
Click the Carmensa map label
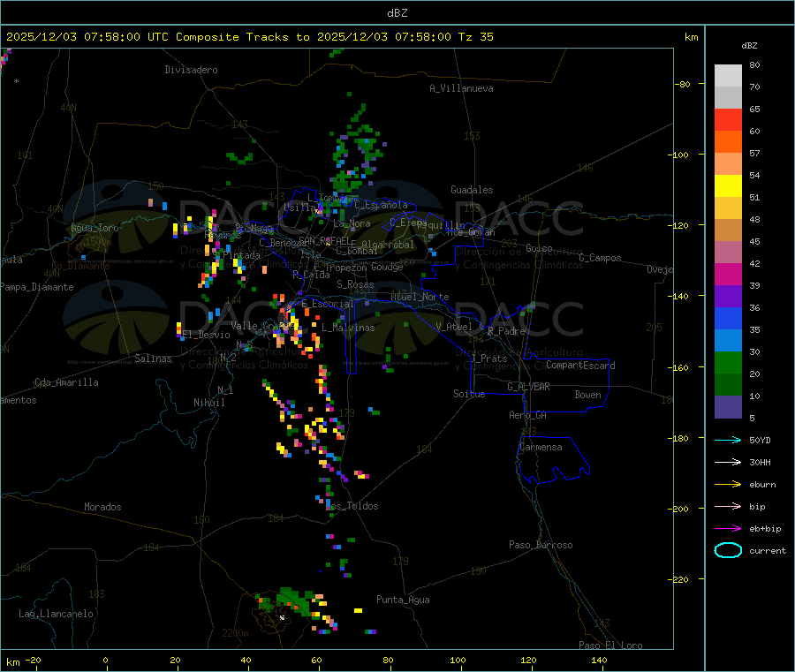pyautogui.click(x=541, y=447)
